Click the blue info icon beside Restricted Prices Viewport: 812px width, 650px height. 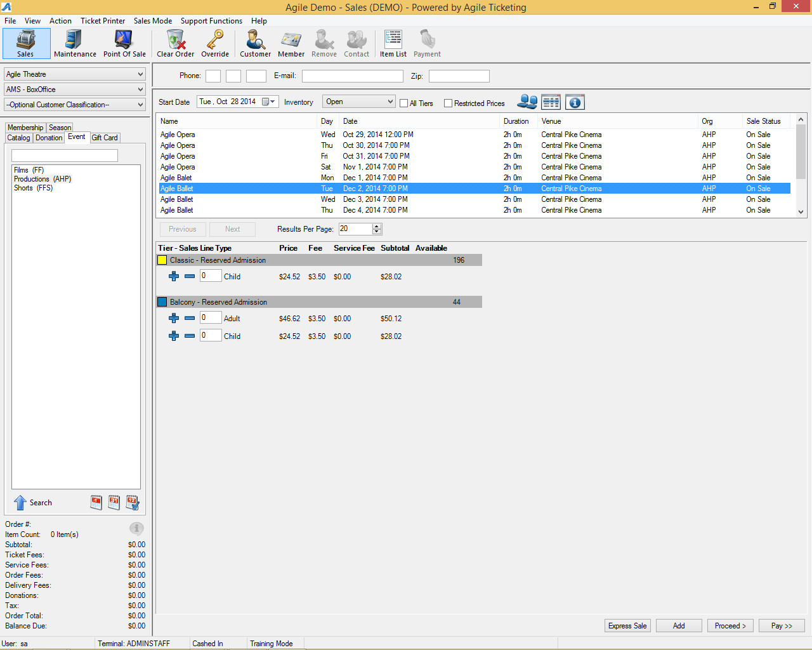[x=575, y=102]
